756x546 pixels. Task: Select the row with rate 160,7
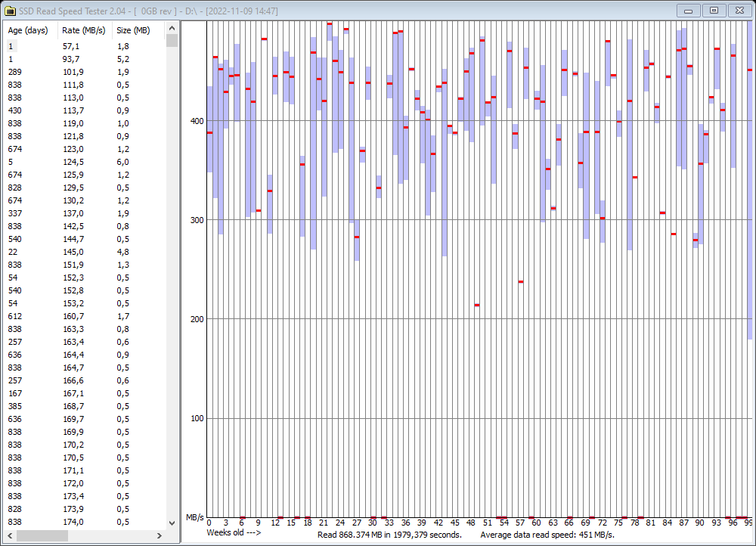point(85,316)
